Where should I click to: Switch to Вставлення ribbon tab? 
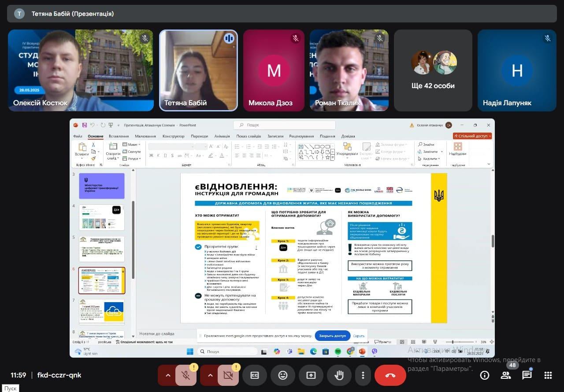119,136
